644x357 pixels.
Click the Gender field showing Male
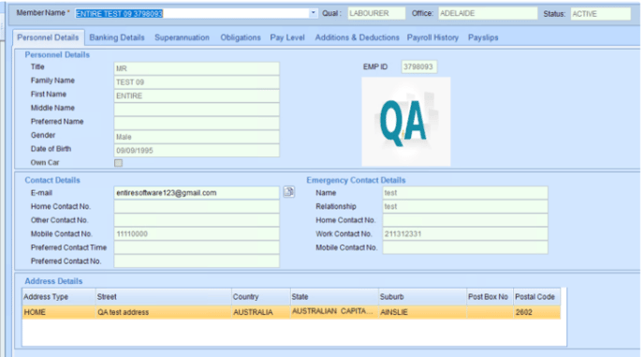point(197,137)
